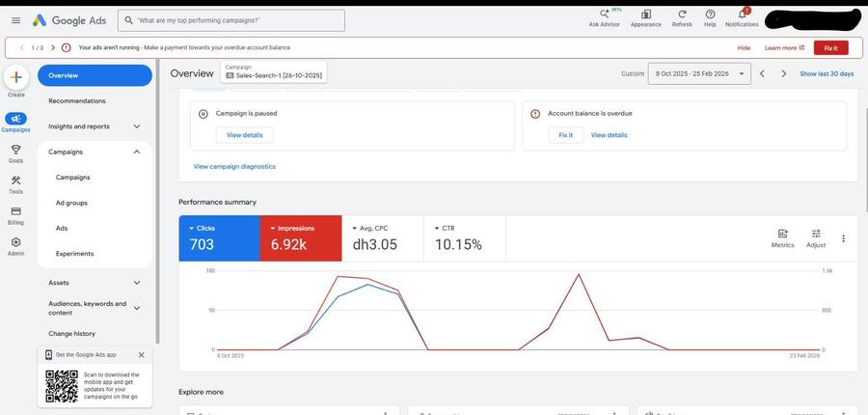Open the custom date range dropdown
Image resolution: width=868 pixels, height=415 pixels.
pos(699,73)
